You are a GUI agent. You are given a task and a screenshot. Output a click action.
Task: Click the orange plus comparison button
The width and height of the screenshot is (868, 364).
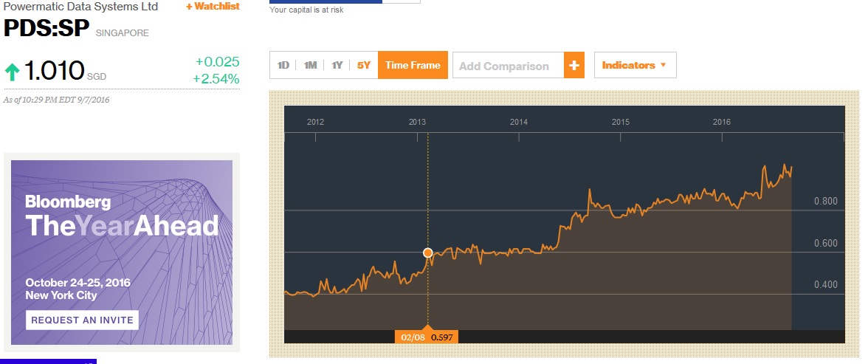(x=574, y=66)
